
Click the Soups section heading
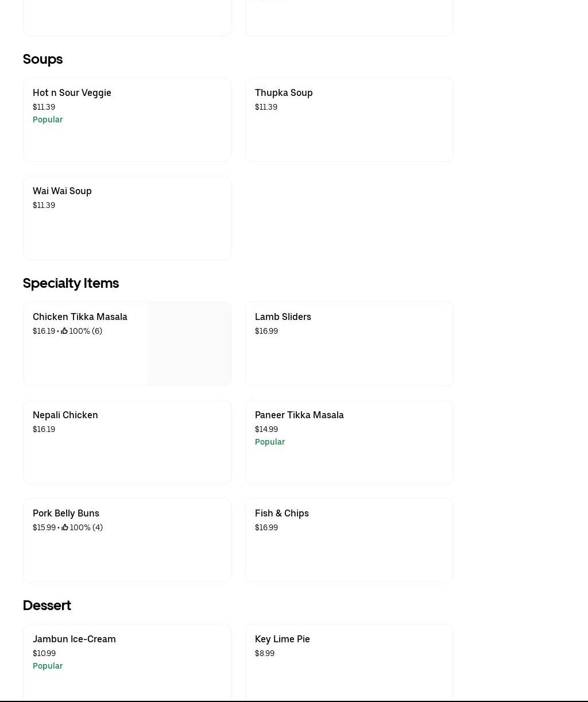click(42, 59)
